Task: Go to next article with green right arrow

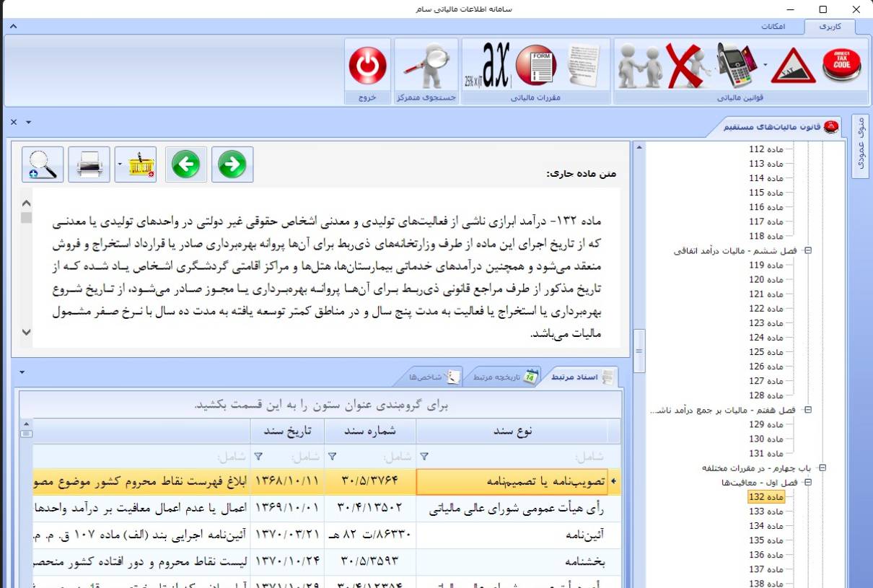Action: click(x=232, y=165)
